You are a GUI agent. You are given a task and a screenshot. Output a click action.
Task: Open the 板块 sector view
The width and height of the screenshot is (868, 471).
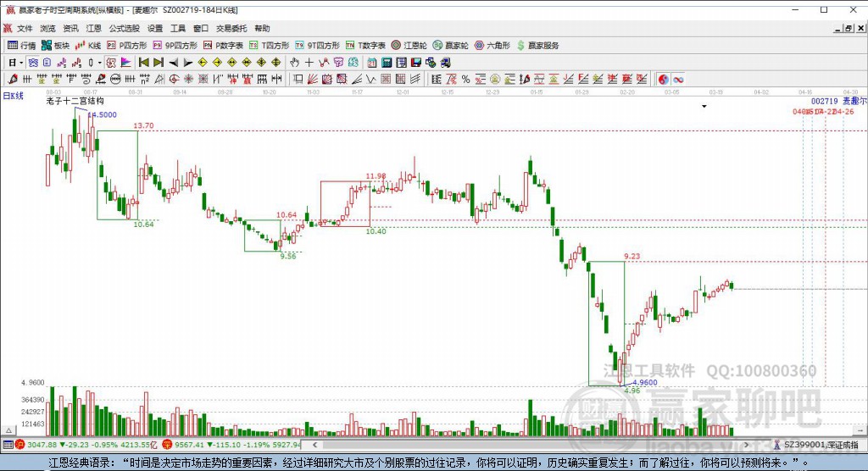(55, 46)
